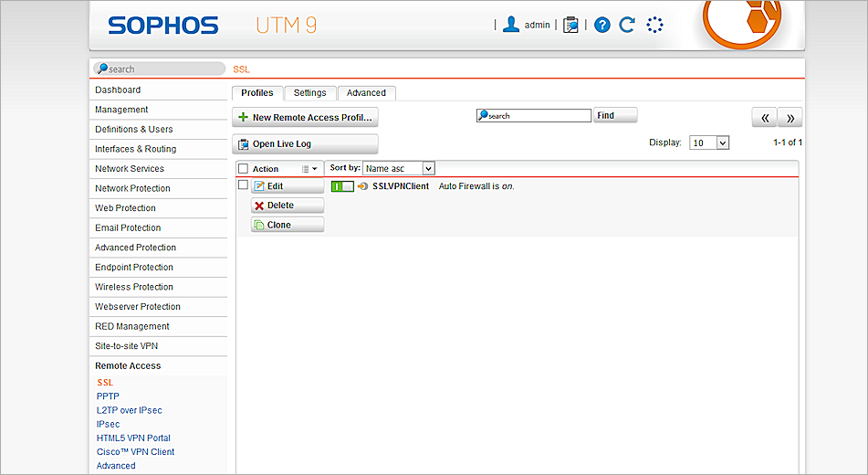Reload the page with the refresh icon

click(627, 25)
